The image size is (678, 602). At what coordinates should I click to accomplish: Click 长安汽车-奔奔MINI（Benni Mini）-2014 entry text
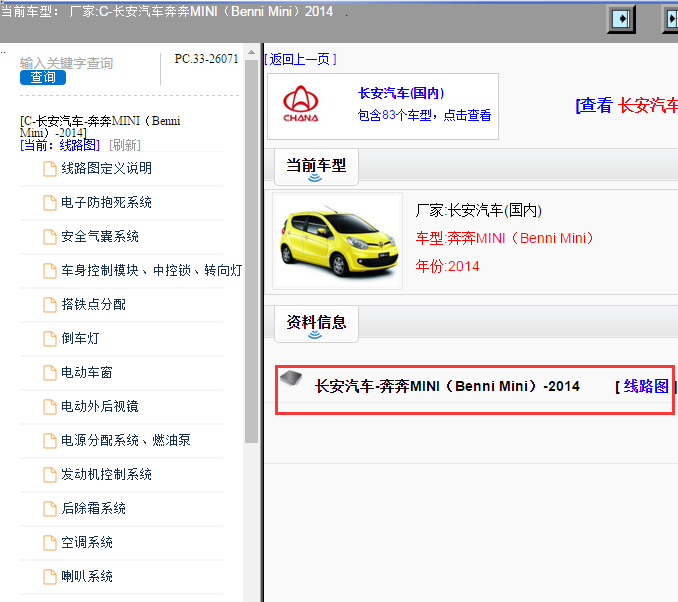[447, 386]
